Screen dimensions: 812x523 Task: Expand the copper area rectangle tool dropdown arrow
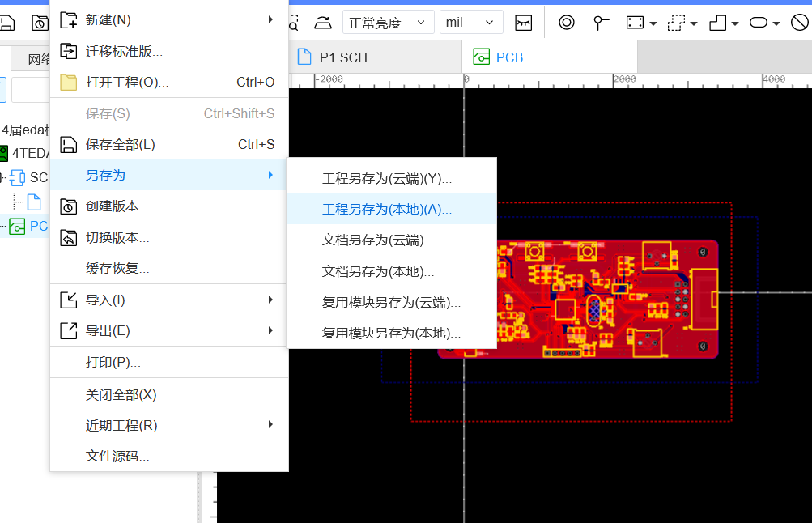[x=653, y=23]
